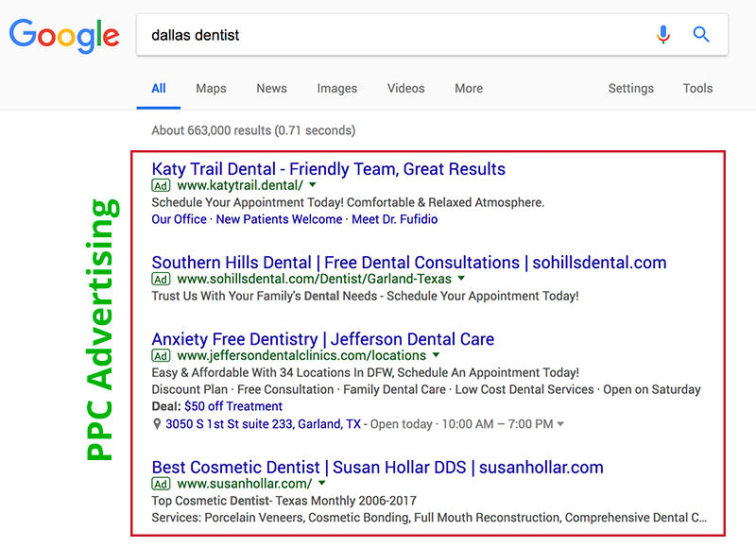Expand the opening hours arrow after 7:00 PM
Viewport: 756px width, 547px height.
point(560,424)
